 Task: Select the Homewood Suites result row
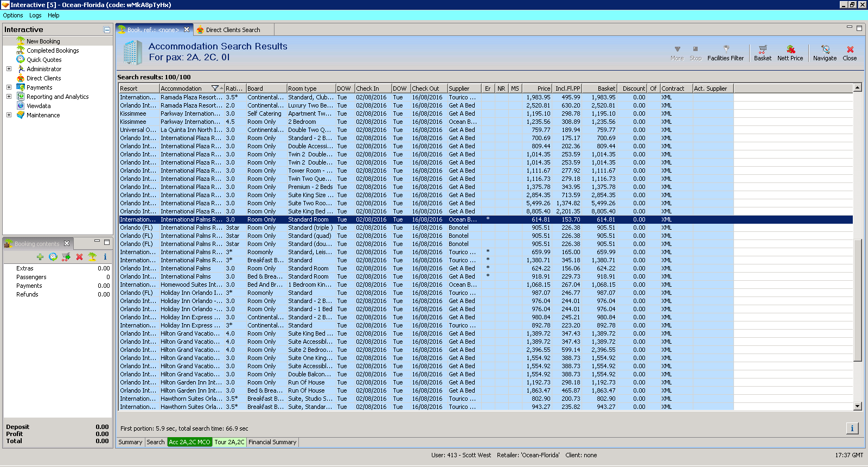486,285
